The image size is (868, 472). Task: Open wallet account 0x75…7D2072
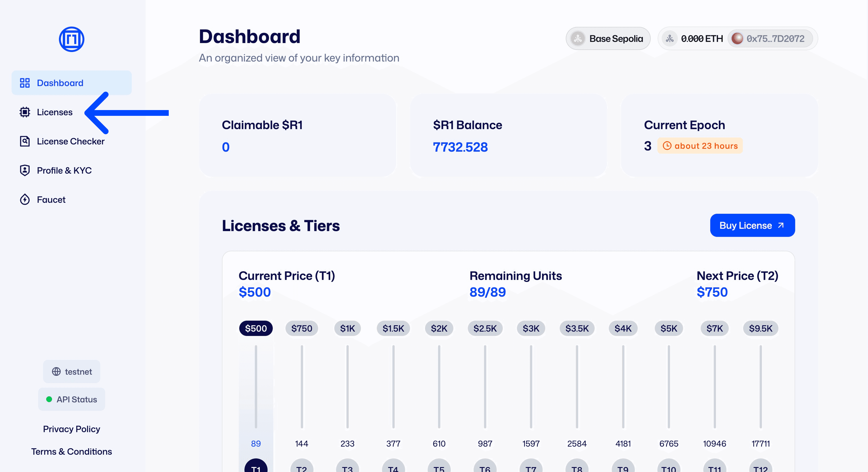click(770, 39)
